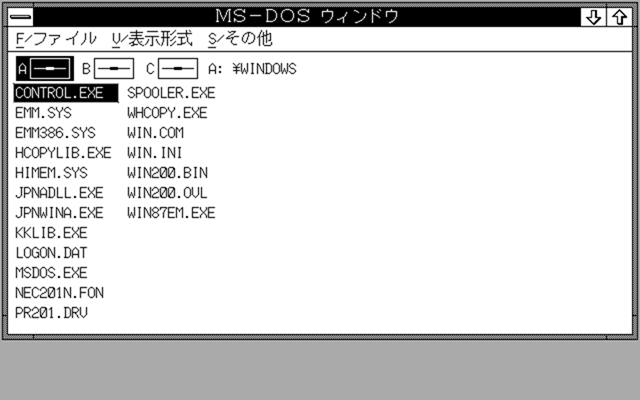
Task: Select PR201.DRV driver file
Action: point(51,313)
